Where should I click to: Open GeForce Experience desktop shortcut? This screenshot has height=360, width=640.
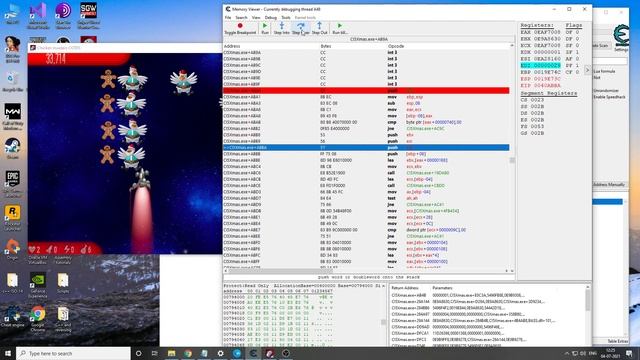click(38, 285)
